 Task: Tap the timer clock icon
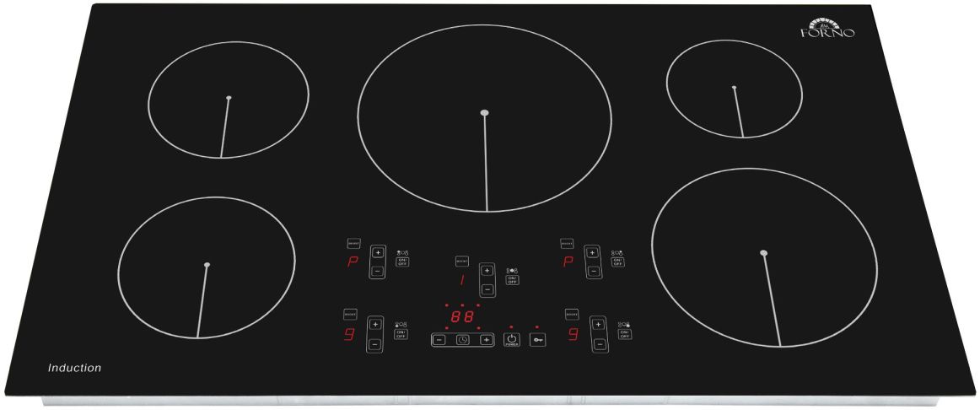(x=462, y=340)
